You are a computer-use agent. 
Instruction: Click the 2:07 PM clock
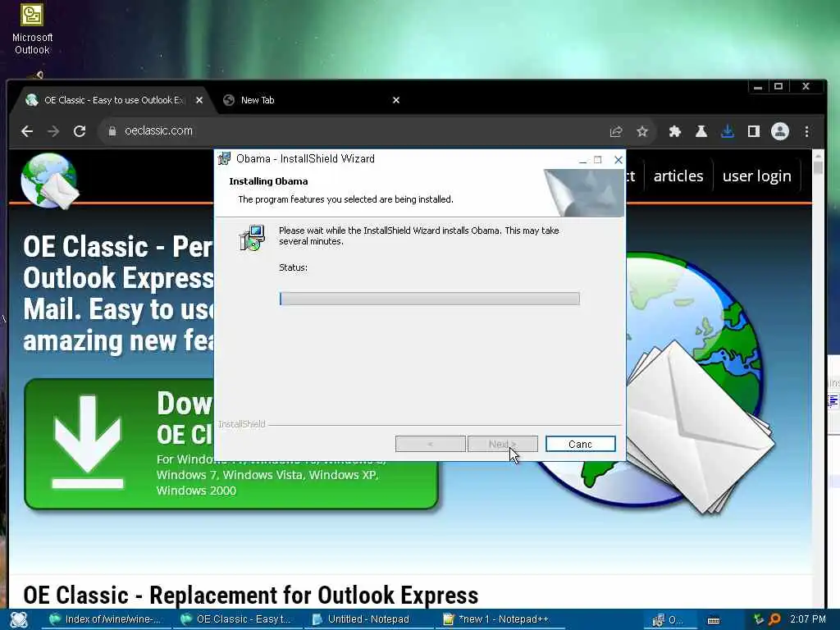point(808,619)
